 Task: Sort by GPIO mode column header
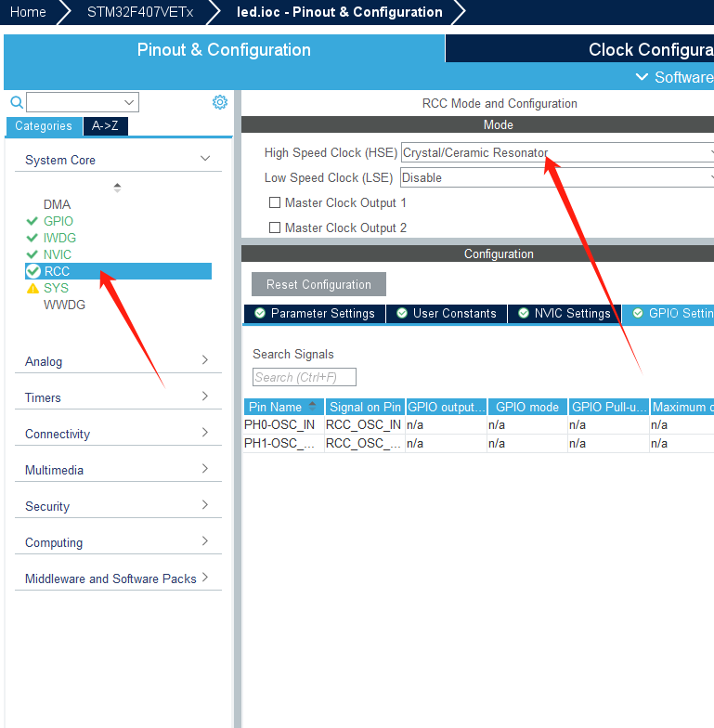(x=527, y=407)
